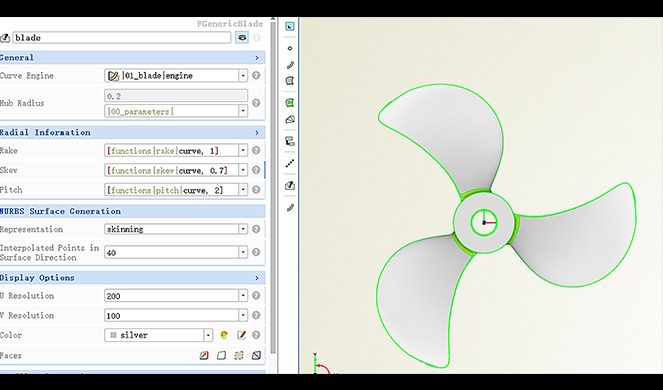This screenshot has height=390, width=663.
Task: Open the |00_parameters| dropdown arrow
Action: tap(243, 111)
